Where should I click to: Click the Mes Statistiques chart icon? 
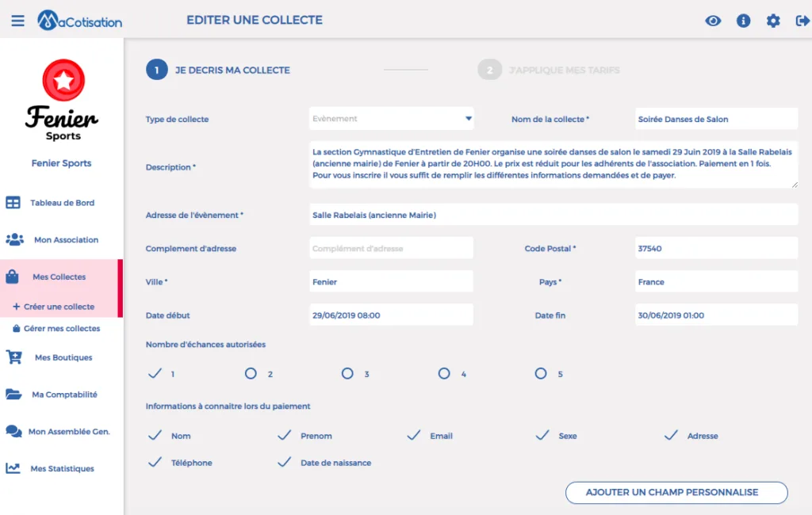click(x=13, y=468)
